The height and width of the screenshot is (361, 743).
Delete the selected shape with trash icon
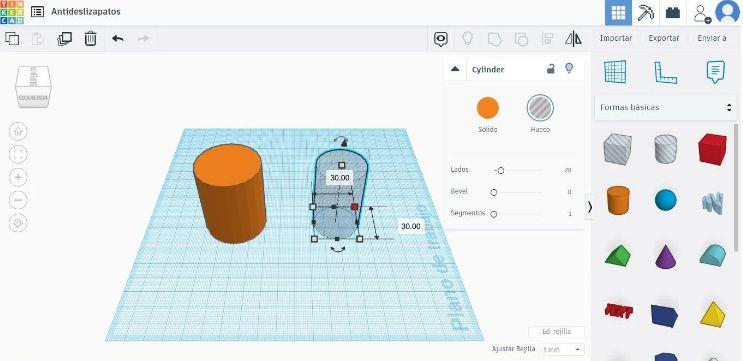click(91, 38)
